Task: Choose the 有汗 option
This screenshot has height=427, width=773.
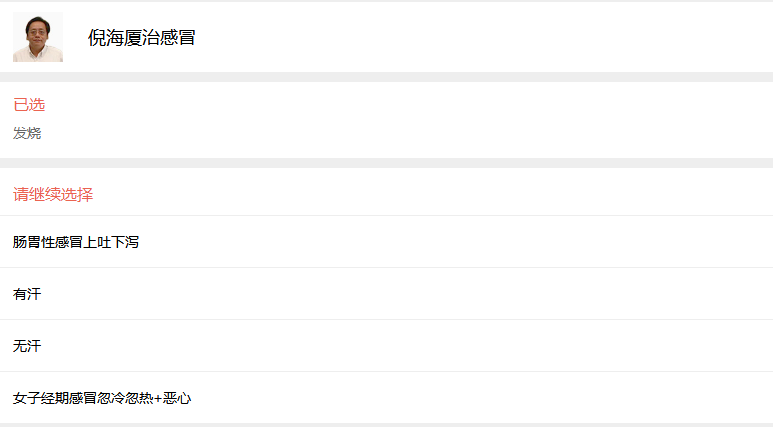Action: coord(27,294)
